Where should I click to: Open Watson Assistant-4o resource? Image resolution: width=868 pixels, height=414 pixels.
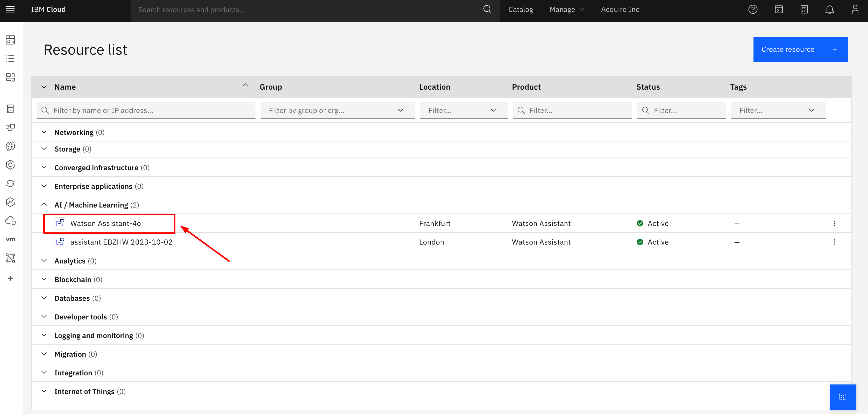click(x=105, y=223)
